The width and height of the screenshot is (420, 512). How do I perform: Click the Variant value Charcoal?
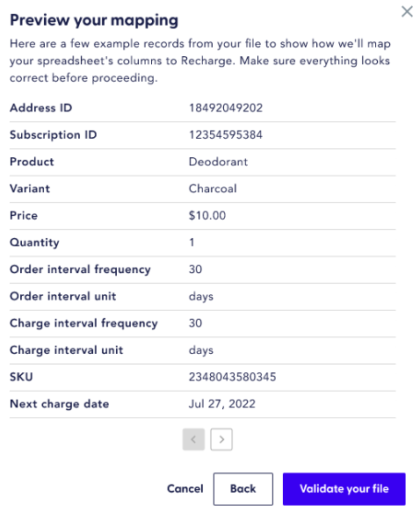(x=213, y=189)
